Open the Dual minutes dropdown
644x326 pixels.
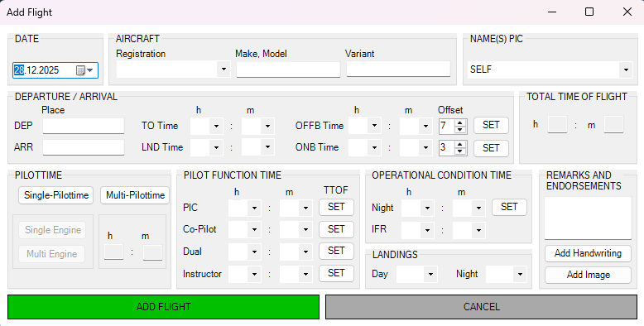coord(305,252)
